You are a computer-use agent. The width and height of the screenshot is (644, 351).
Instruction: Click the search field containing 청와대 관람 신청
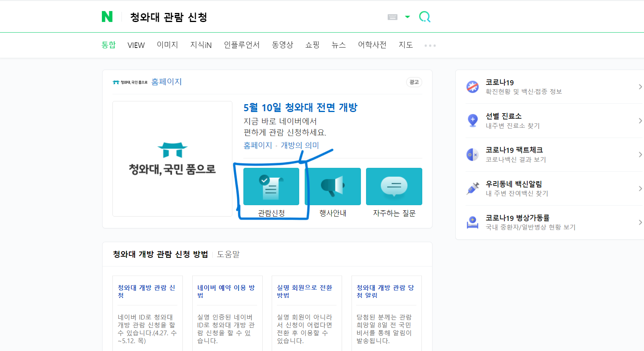coord(252,17)
